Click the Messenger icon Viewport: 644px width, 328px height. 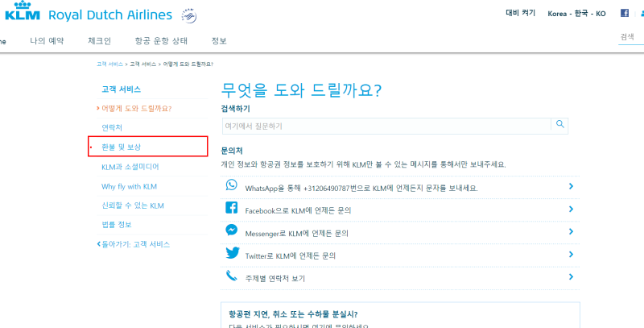tap(232, 230)
